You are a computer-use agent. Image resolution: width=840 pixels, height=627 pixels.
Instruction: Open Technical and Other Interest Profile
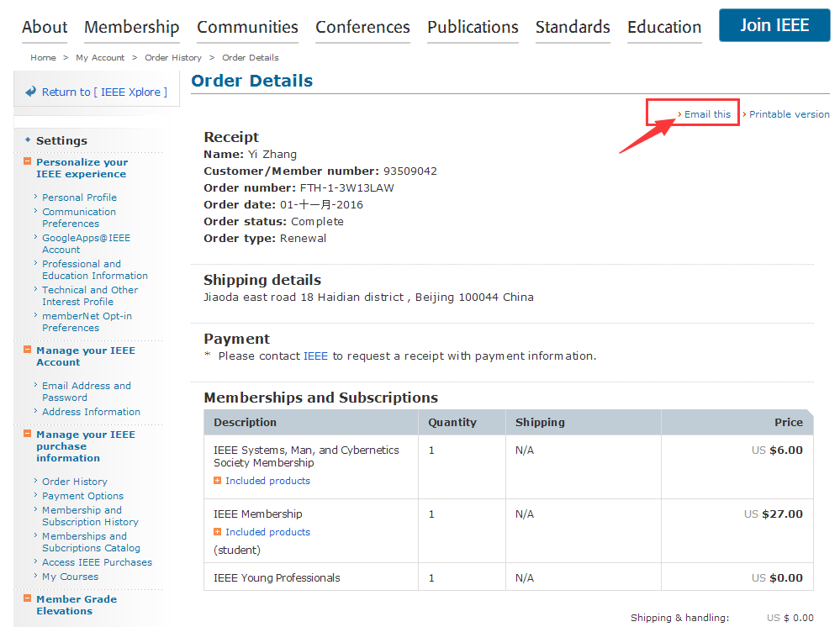tap(90, 296)
